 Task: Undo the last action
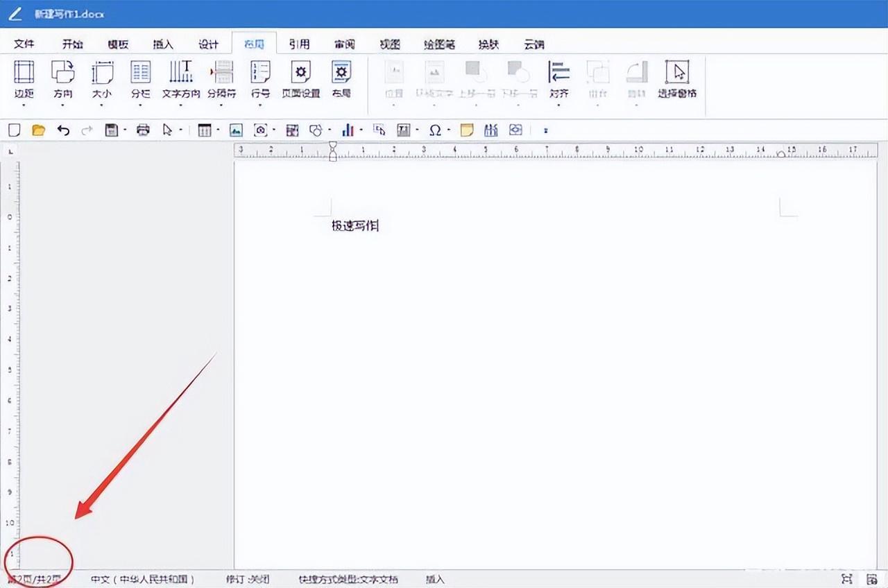[63, 130]
